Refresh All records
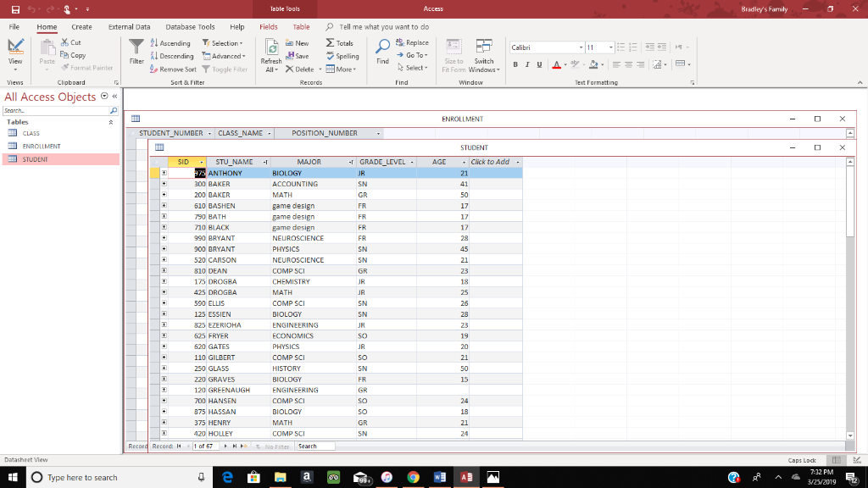868x488 pixels. point(271,54)
